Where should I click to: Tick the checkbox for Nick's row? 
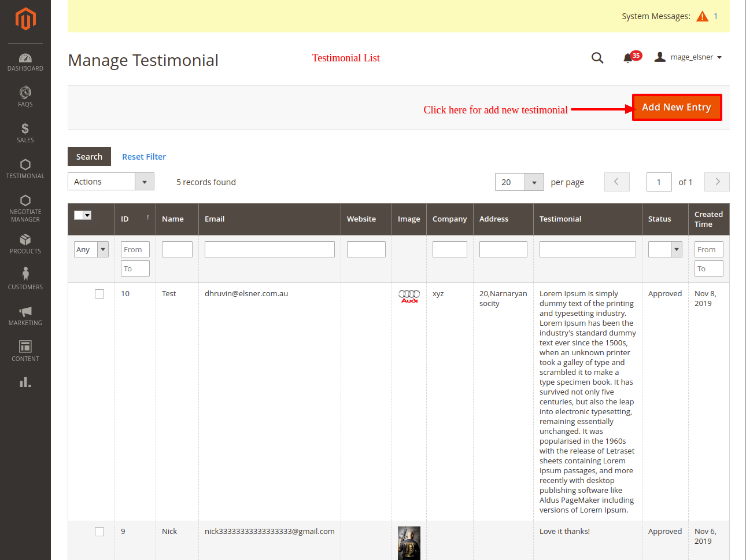click(99, 532)
